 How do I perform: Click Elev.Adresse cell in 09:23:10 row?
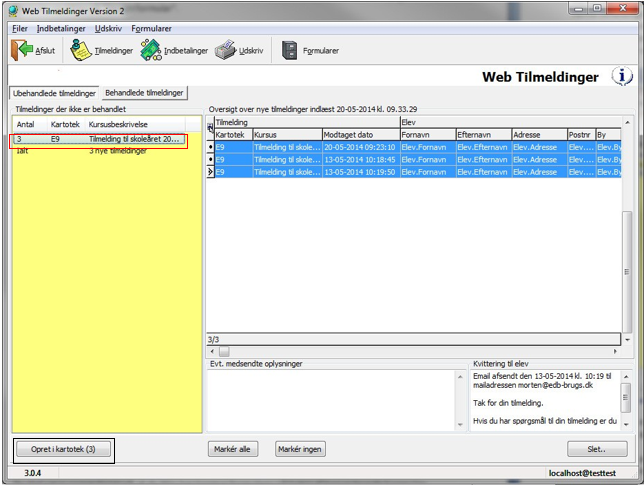(x=539, y=147)
